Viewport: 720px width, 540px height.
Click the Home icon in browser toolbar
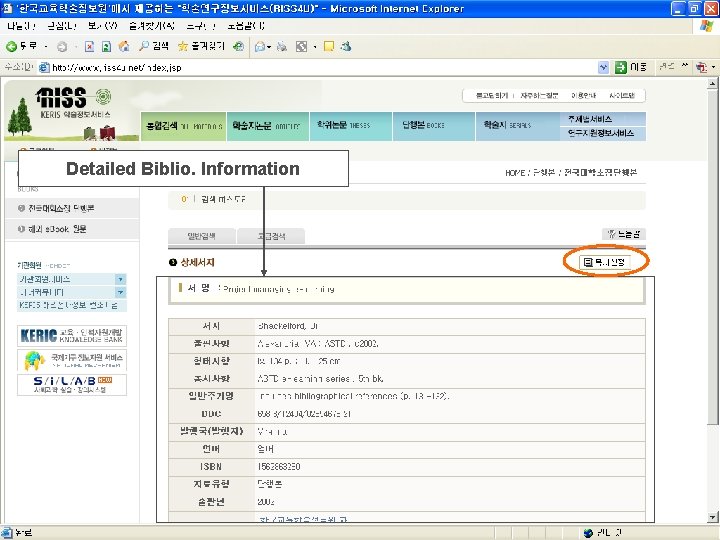point(124,46)
